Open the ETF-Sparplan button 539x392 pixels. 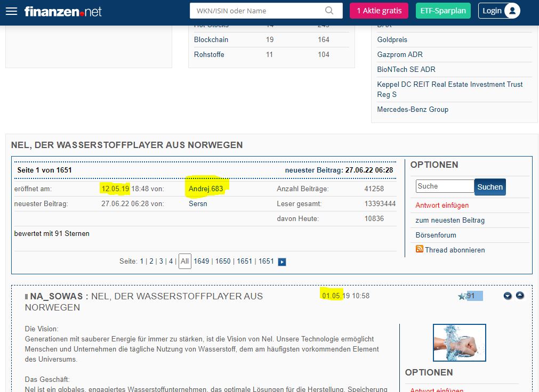[443, 11]
